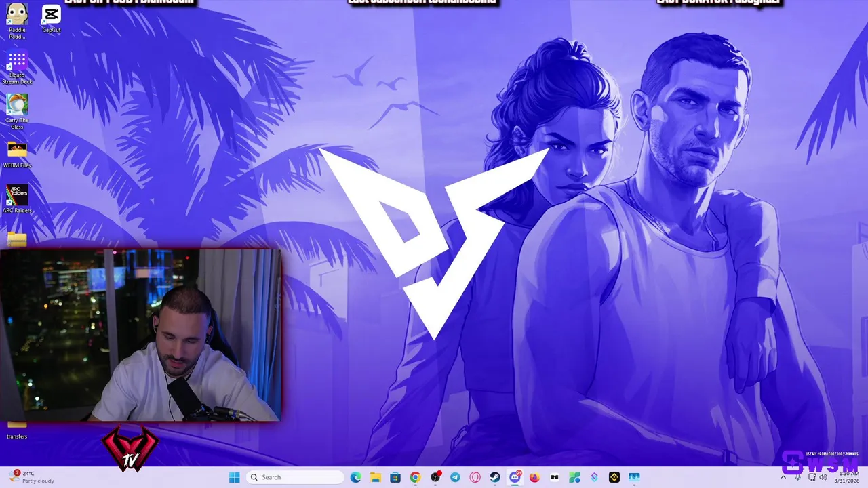The height and width of the screenshot is (488, 868).
Task: Open OBS Studio taskbar icon
Action: tap(435, 477)
